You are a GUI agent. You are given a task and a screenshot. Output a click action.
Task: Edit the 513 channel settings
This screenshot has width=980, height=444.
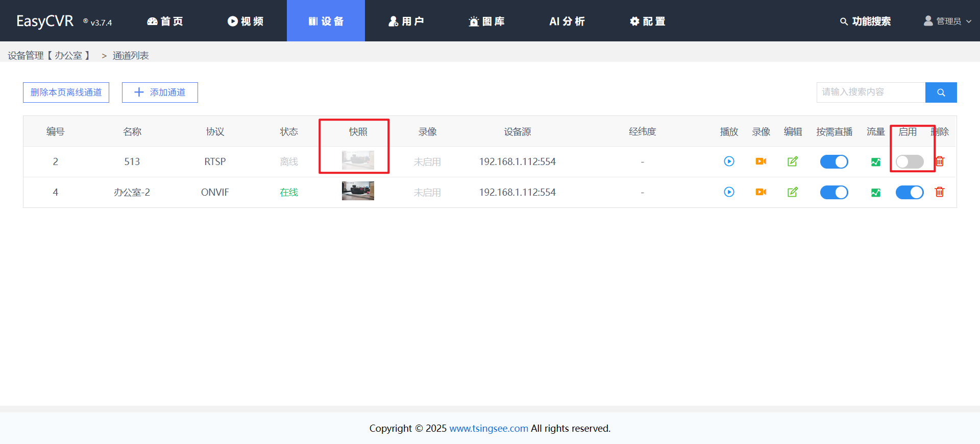point(792,161)
